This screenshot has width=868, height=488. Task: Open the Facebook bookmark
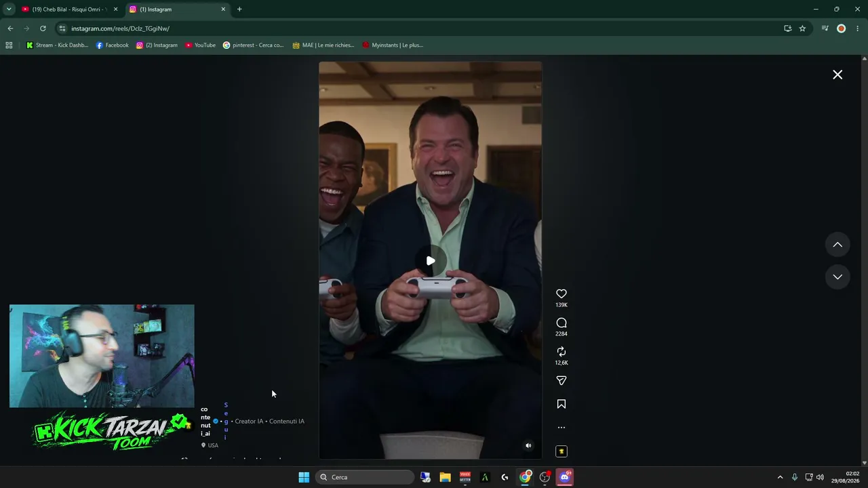(112, 45)
